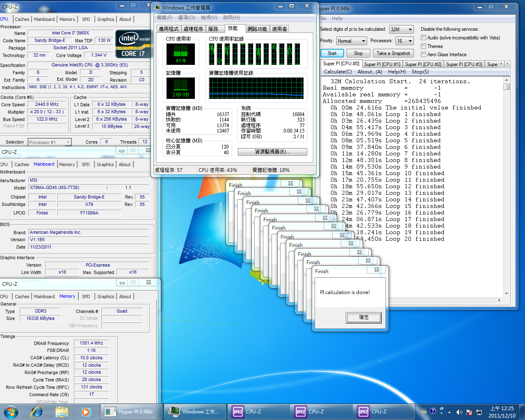Open the 選項(O) menu in Task Manager
Screen dimensions: 525x420
187,18
